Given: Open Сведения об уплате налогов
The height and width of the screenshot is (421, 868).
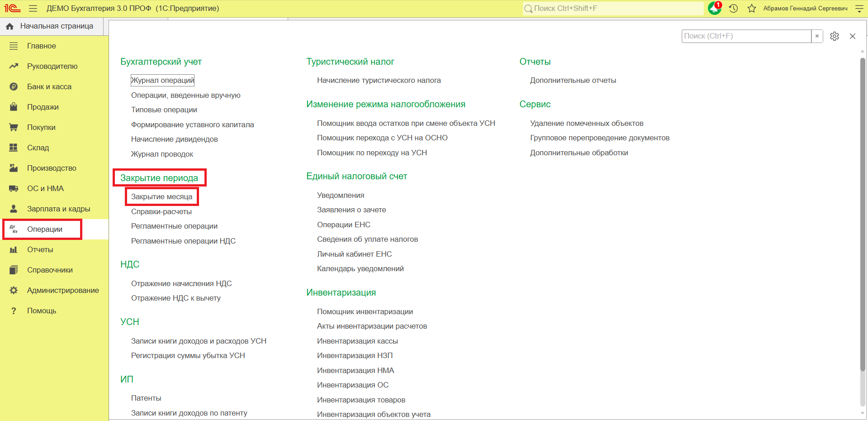Looking at the screenshot, I should click(367, 239).
